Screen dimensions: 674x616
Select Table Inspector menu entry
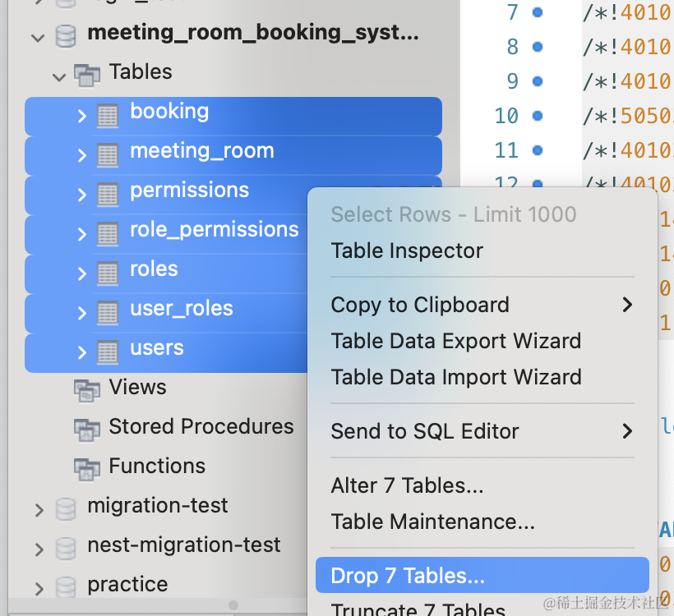pos(407,251)
